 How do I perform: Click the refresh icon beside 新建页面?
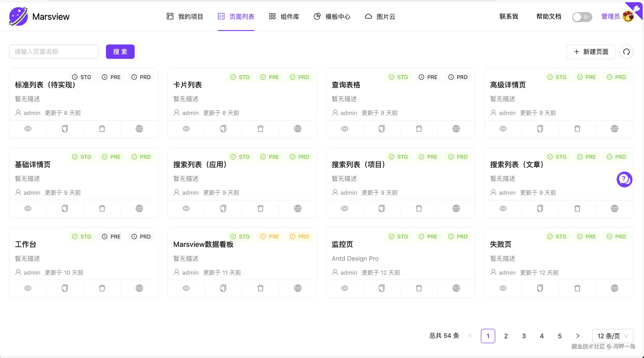pyautogui.click(x=626, y=52)
